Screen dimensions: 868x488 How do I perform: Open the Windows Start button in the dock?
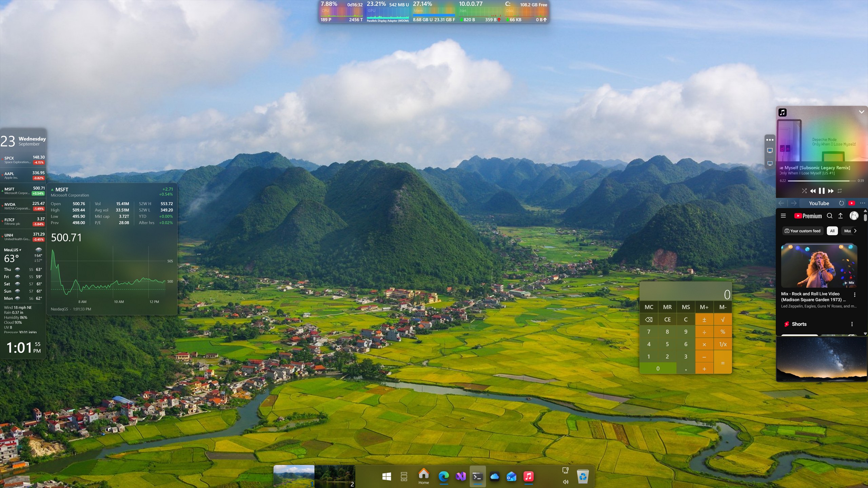tap(387, 477)
